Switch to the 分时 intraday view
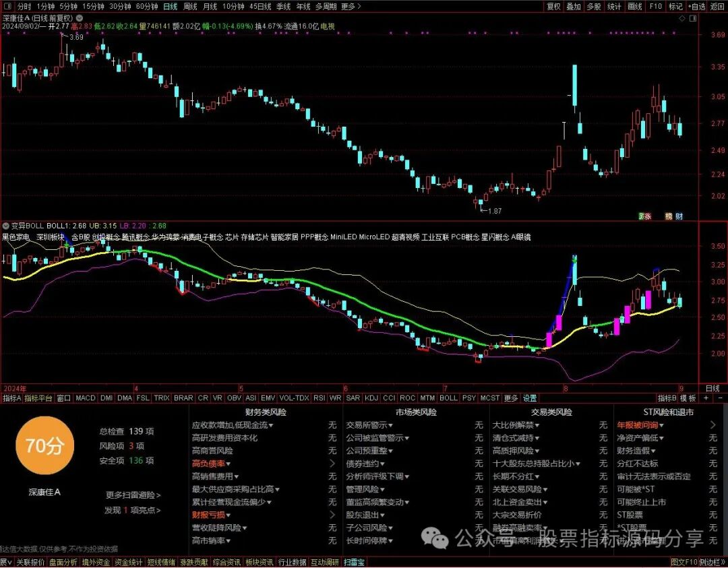 pyautogui.click(x=24, y=7)
